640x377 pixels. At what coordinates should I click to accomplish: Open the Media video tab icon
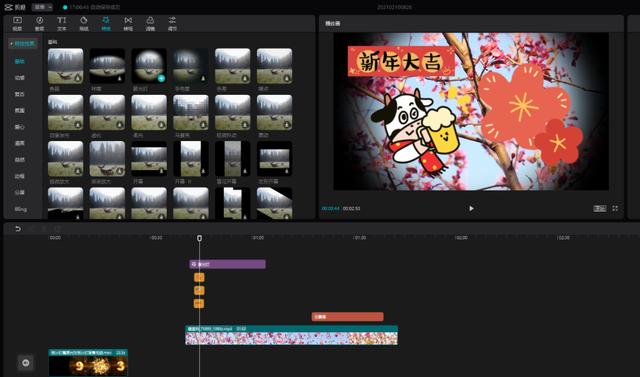click(17, 24)
